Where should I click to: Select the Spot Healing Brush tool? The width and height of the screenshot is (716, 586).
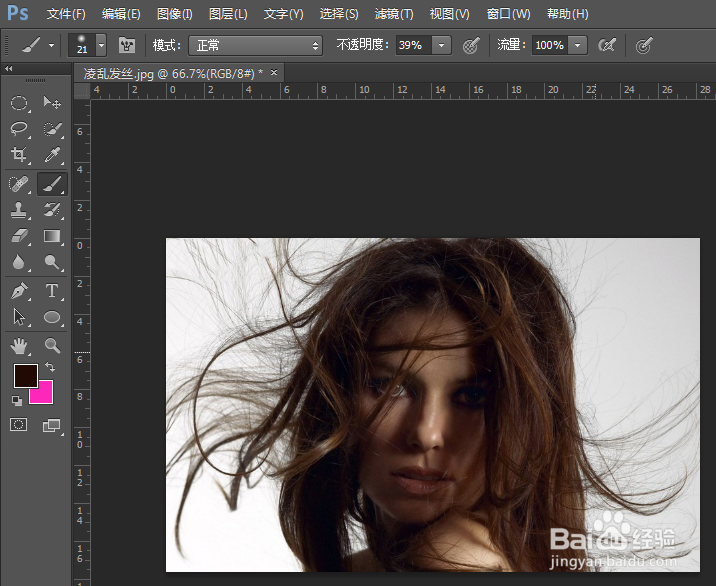tap(19, 184)
